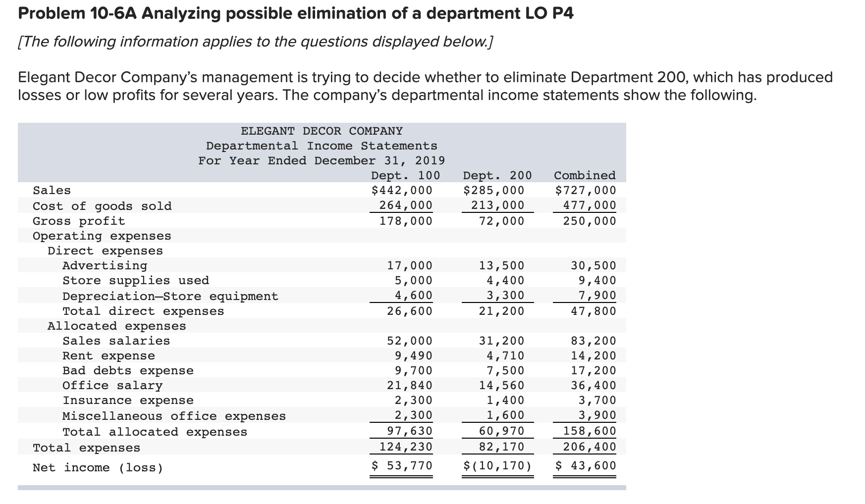
Task: Click the 'Bad debts expense' label
Action: click(128, 371)
